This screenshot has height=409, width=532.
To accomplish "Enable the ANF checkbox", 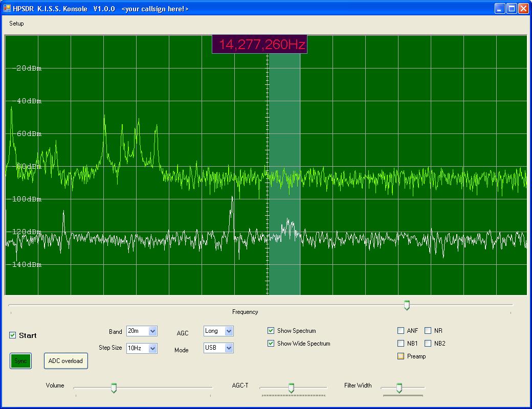I will click(401, 331).
